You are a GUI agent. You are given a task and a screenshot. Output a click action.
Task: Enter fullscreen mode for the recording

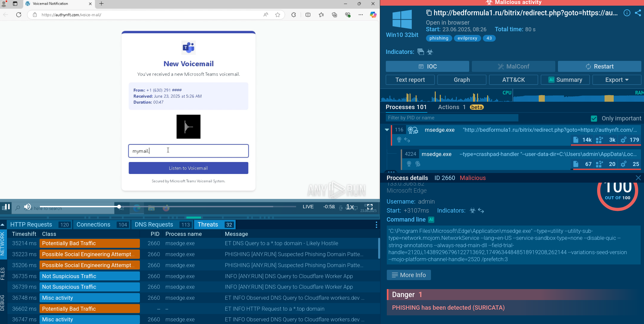coord(370,207)
